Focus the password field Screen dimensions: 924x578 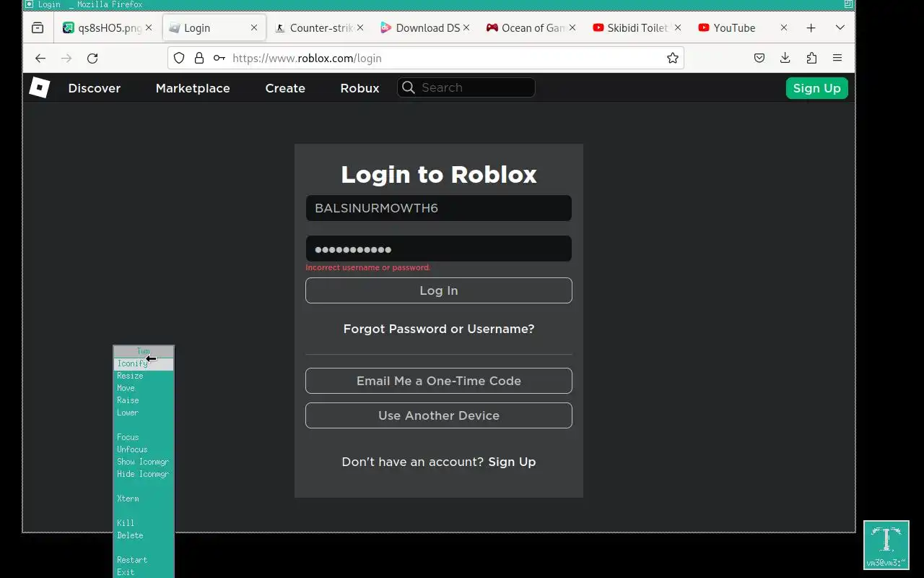(439, 249)
